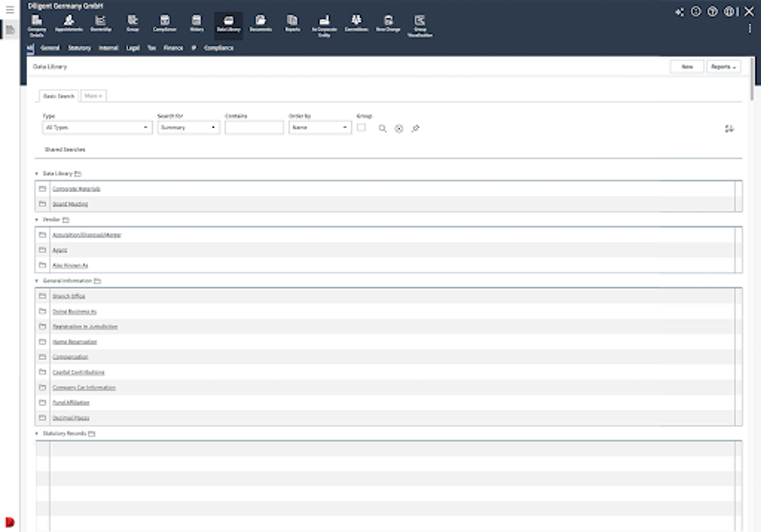Click the folder icon beside Decimal Places
The height and width of the screenshot is (532, 761).
click(42, 418)
